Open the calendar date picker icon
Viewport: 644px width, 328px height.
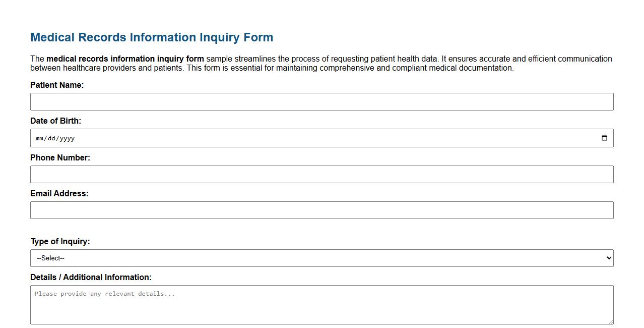coord(604,138)
